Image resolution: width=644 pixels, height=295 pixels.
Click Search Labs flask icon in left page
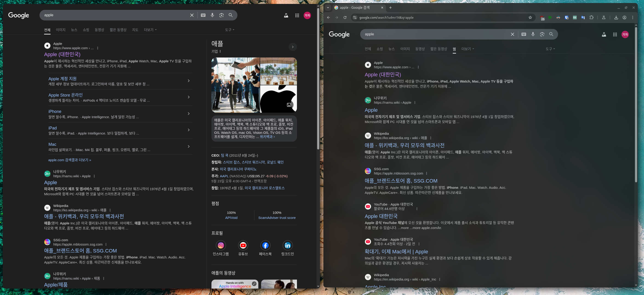point(286,15)
